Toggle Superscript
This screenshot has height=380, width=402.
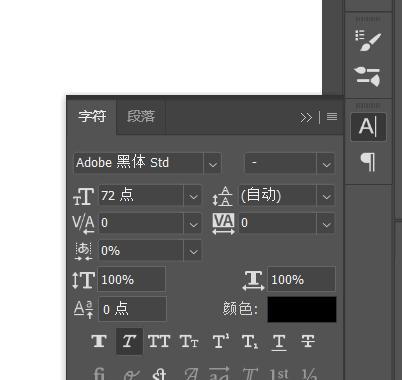pos(220,341)
